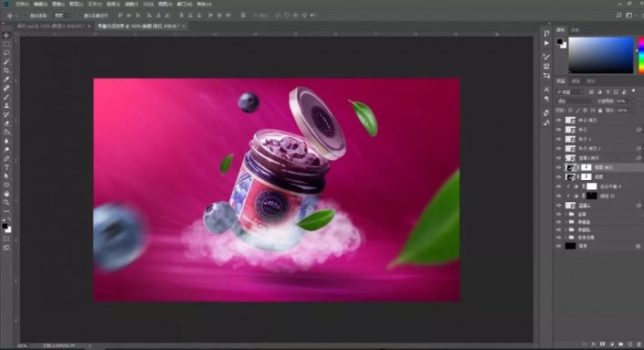Viewport: 644px width, 350px height.
Task: Open the 窗口(W) Window menu
Action: pyautogui.click(x=184, y=4)
